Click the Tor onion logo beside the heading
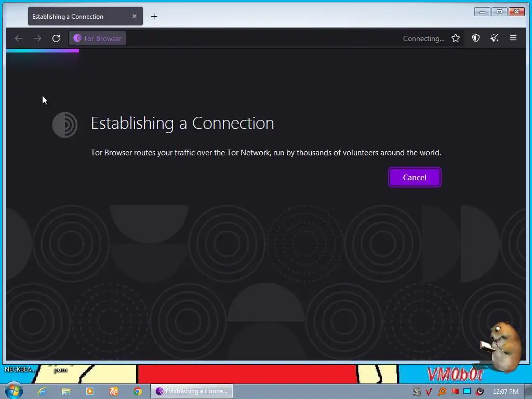This screenshot has height=399, width=532. click(65, 125)
